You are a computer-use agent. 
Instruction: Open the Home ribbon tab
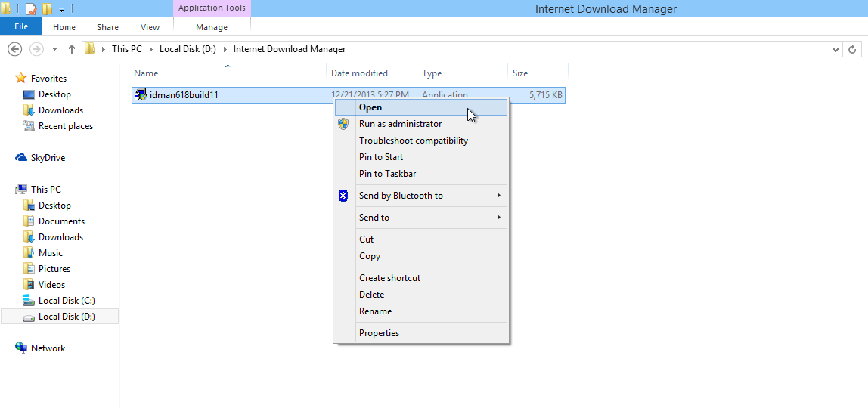(x=64, y=27)
